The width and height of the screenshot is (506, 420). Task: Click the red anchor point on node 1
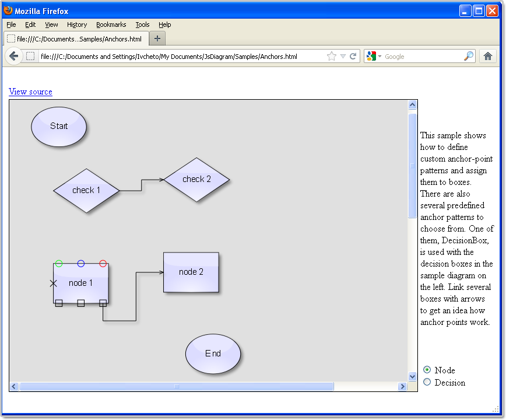(103, 264)
